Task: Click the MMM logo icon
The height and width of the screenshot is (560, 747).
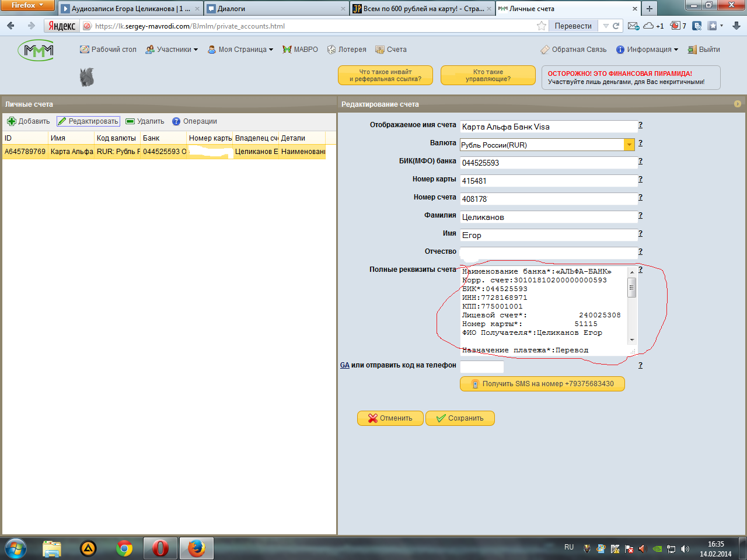Action: tap(36, 51)
